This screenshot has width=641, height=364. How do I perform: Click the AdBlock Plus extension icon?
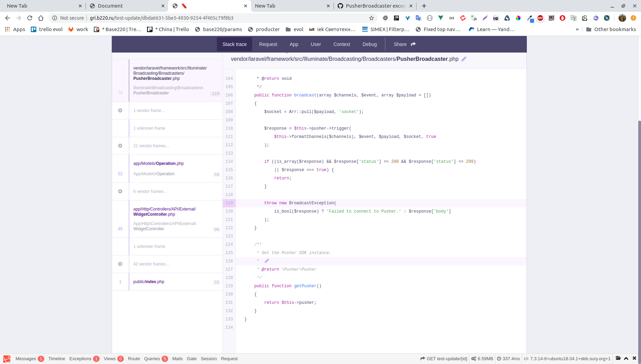tap(540, 18)
